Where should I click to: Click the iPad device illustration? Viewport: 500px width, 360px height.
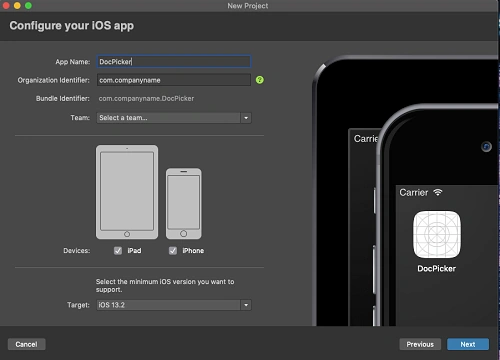127,192
